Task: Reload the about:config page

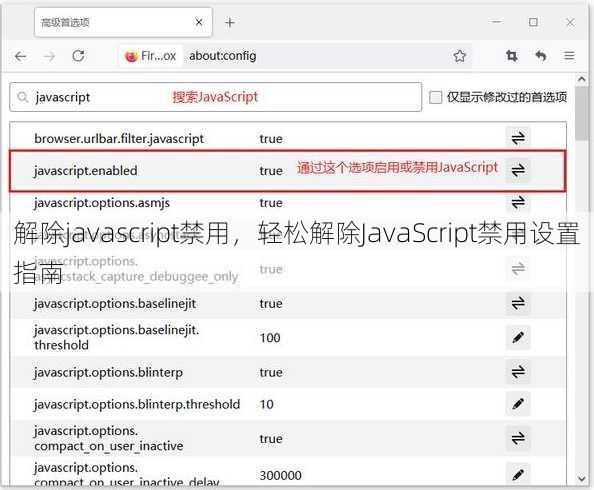Action: 78,56
